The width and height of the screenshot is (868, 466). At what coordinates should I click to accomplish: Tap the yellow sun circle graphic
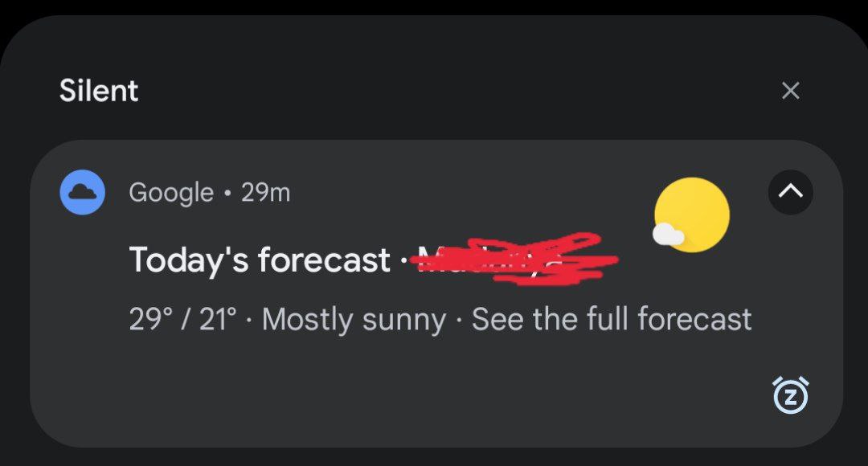[692, 215]
